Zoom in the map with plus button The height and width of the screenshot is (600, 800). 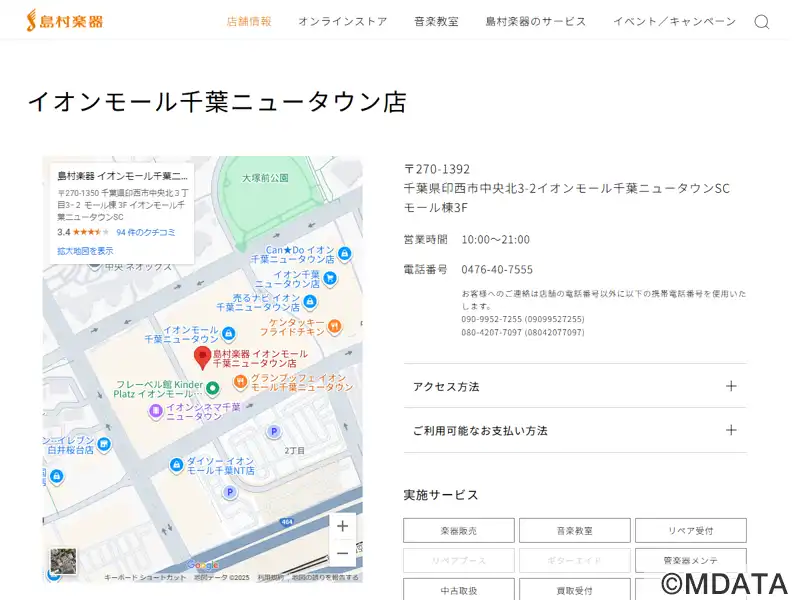[x=342, y=526]
